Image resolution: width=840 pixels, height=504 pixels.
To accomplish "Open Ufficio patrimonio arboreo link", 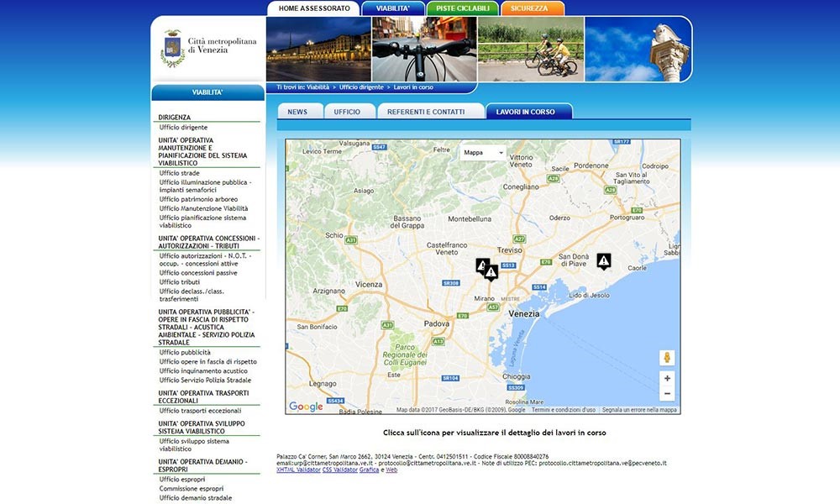I will coord(198,199).
